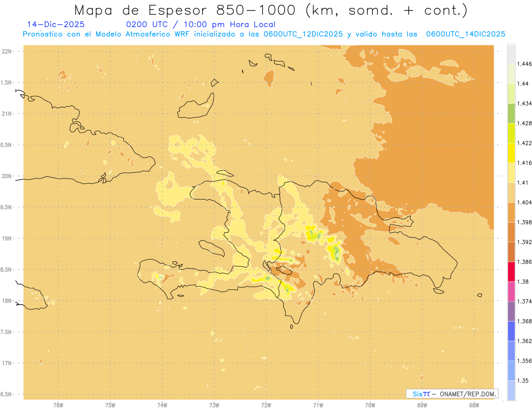This screenshot has height=411, width=532.
Task: Click the "76W" longitude label
Action: (x=58, y=404)
